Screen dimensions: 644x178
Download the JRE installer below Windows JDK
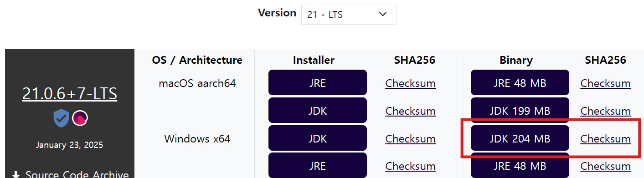click(318, 165)
